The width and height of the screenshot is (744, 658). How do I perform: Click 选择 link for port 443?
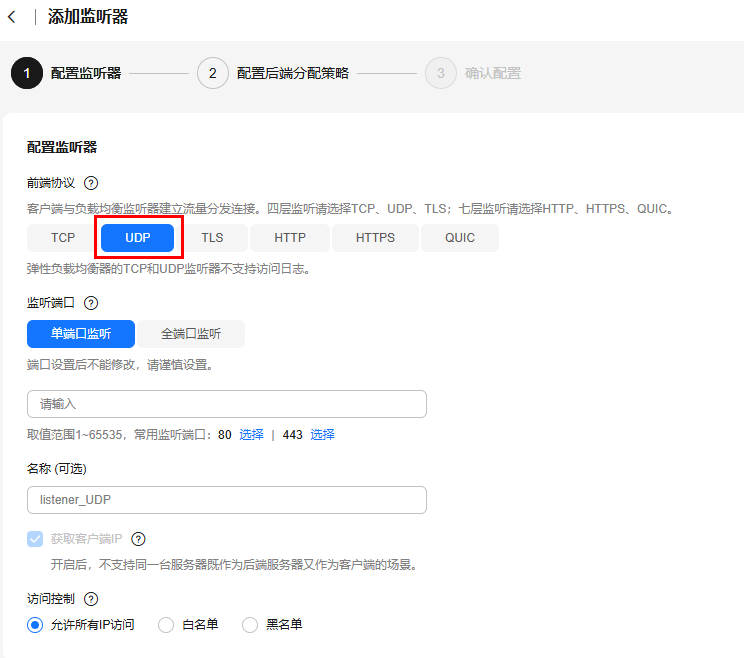point(322,435)
